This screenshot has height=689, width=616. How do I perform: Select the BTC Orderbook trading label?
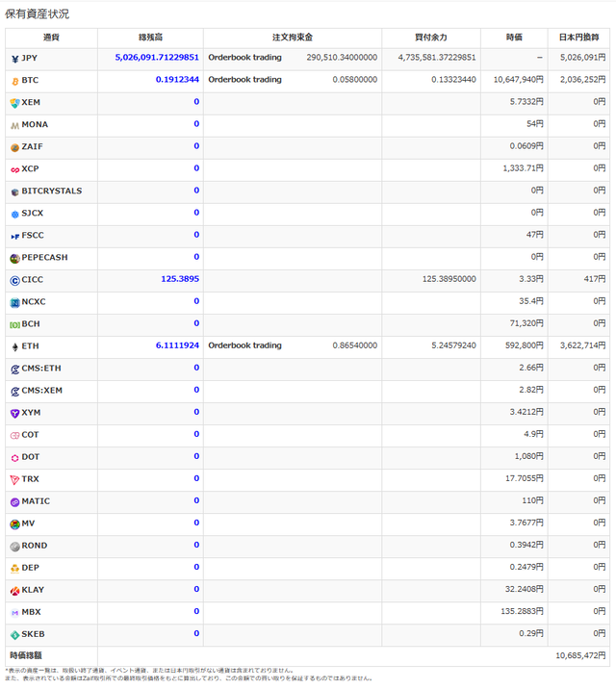point(244,80)
